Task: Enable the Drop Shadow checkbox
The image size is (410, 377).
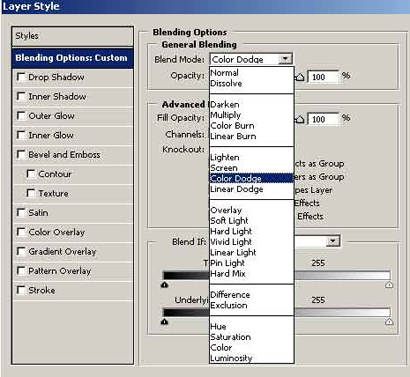Action: tap(21, 77)
